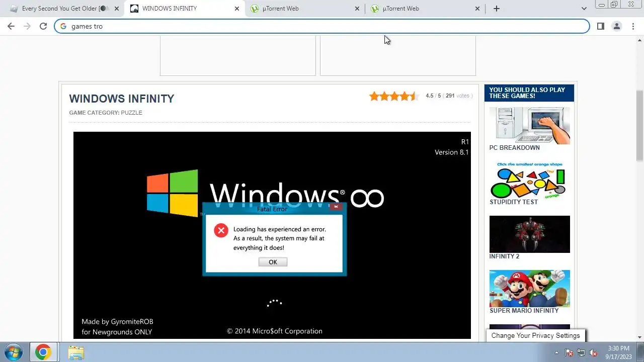This screenshot has height=362, width=644.
Task: Open the SUPER MARIO INFINITY text link
Action: pyautogui.click(x=524, y=311)
